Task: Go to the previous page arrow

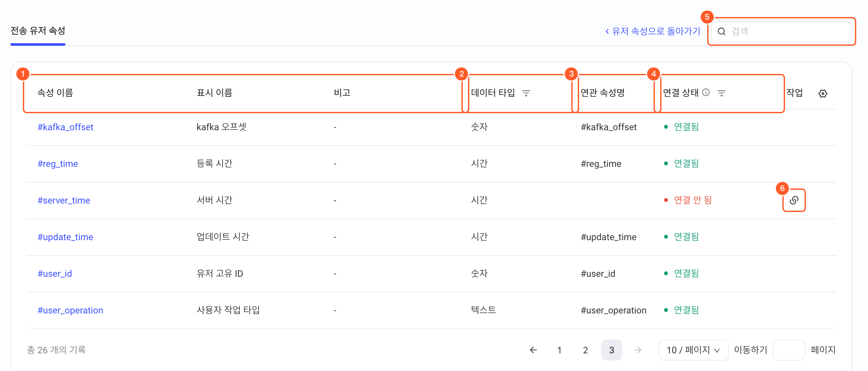Action: pyautogui.click(x=533, y=350)
